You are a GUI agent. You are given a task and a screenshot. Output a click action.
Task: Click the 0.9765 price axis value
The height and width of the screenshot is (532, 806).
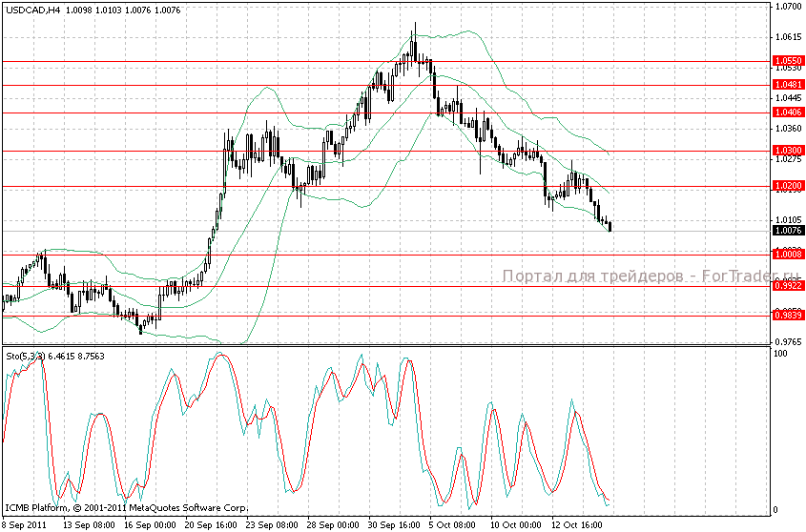pos(789,342)
